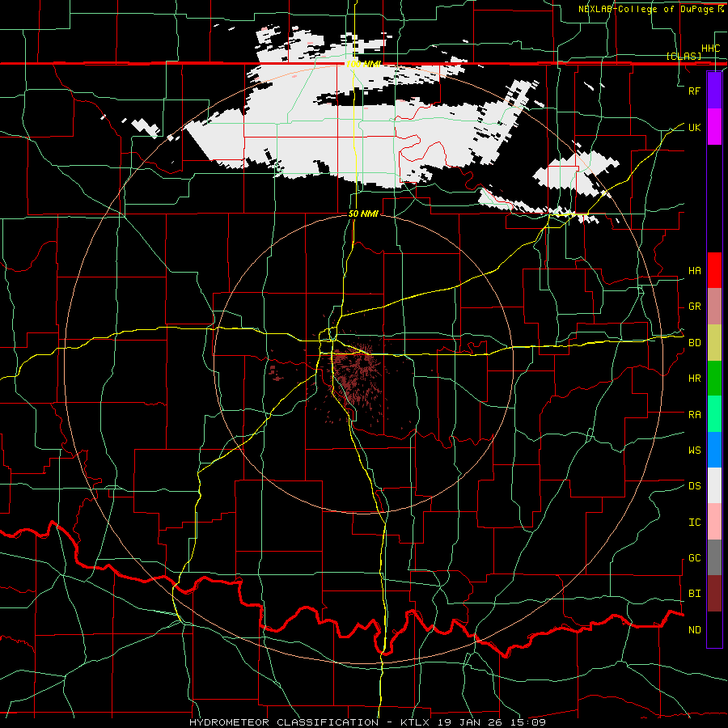Select the light pink IC legend swatch
This screenshot has height=728, width=728.
click(714, 522)
